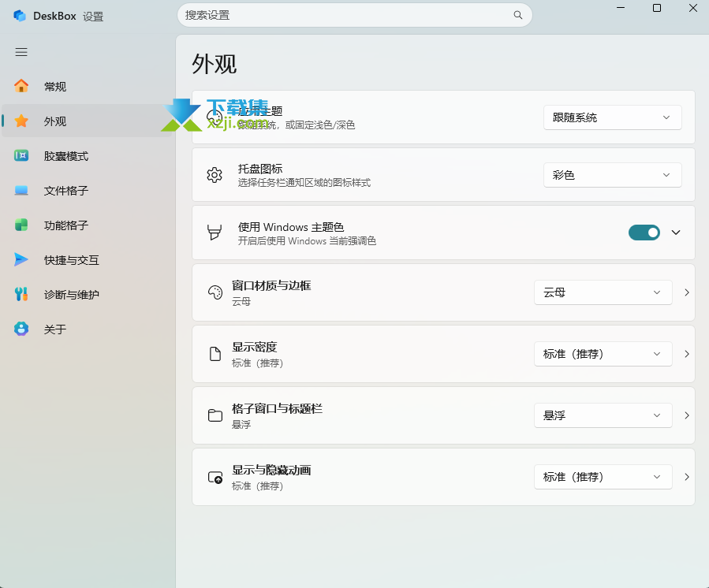The height and width of the screenshot is (588, 709).
Task: Open the 显示密度 标准（推荐） dropdown
Action: (x=603, y=354)
